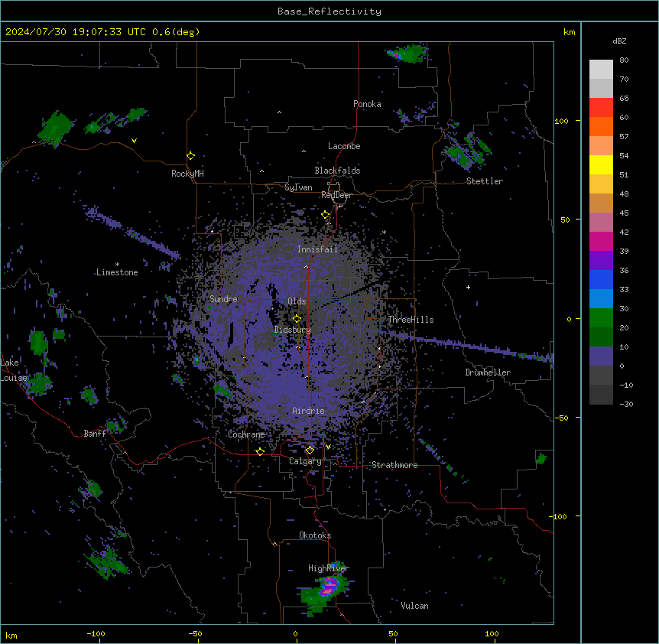659x644 pixels.
Task: Click the -50 tick label on bottom axis
Action: click(195, 633)
